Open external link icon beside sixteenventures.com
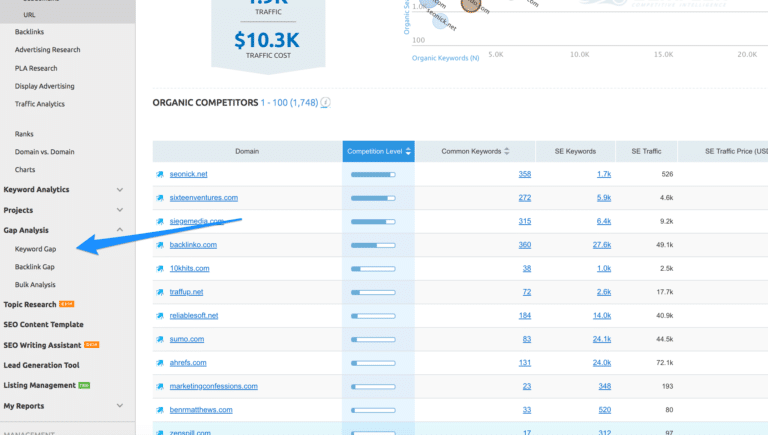This screenshot has height=435, width=768. [x=160, y=198]
